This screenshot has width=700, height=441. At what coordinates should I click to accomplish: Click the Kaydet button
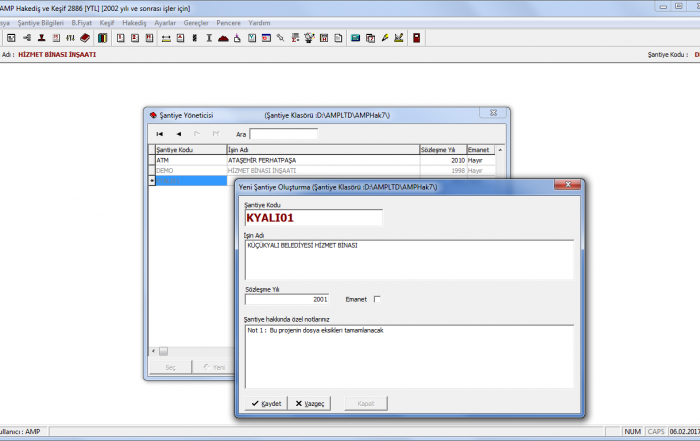pyautogui.click(x=266, y=403)
